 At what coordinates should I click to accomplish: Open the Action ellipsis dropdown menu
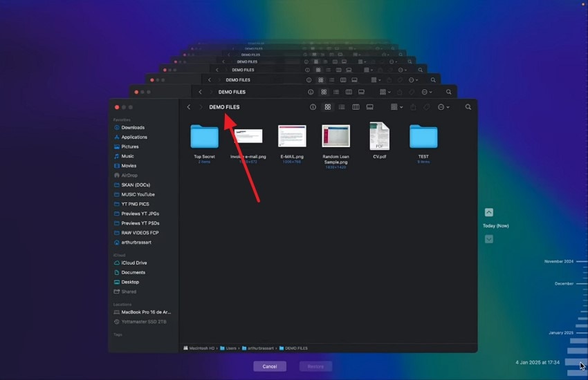443,107
